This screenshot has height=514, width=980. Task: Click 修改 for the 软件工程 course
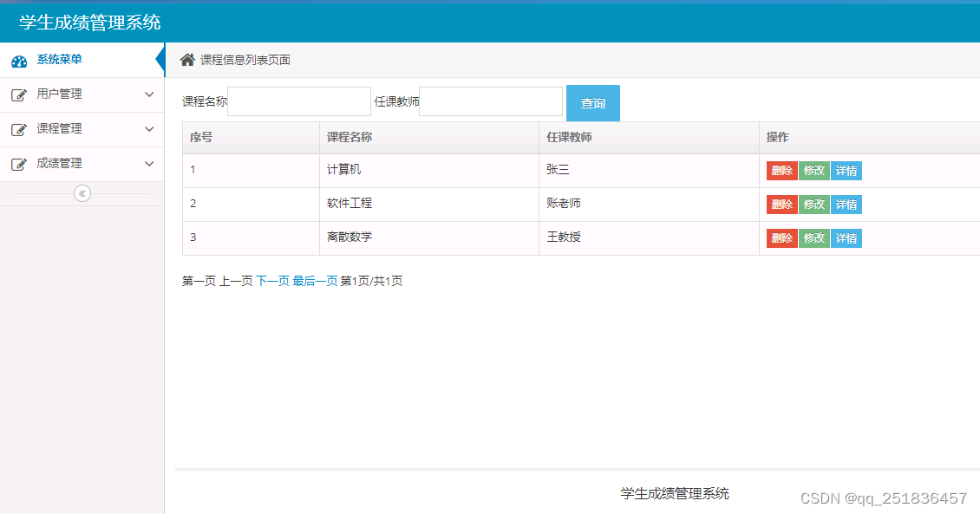tap(813, 205)
